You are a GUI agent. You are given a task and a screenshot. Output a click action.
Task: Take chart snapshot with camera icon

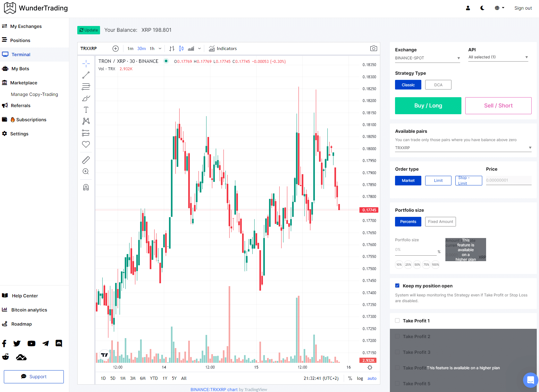click(x=374, y=48)
